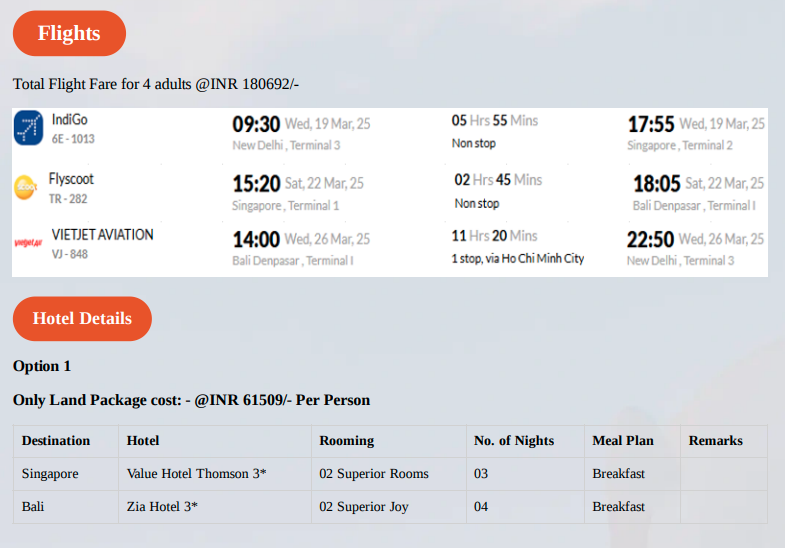Click the Vietjet Air red logo

29,243
